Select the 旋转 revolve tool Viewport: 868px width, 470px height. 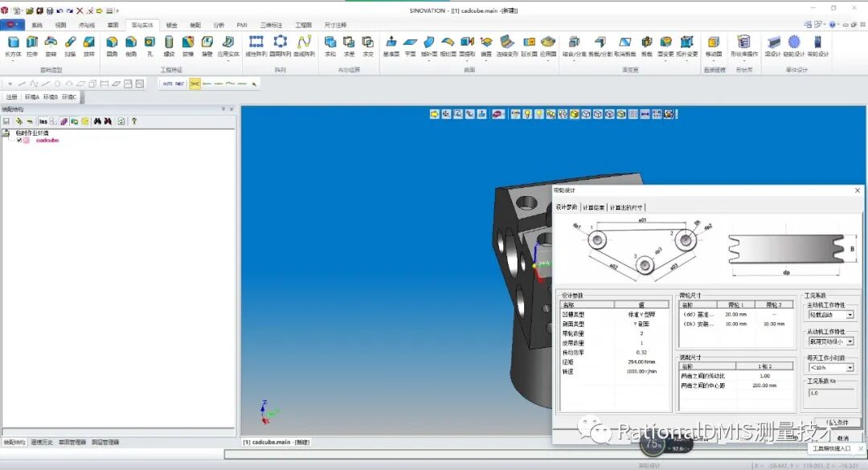pos(51,46)
